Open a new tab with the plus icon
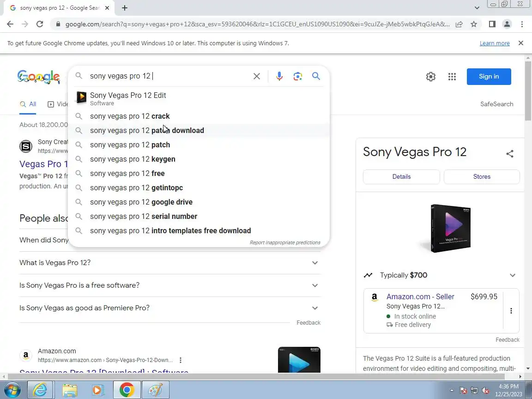The height and width of the screenshot is (399, 532). click(x=125, y=8)
